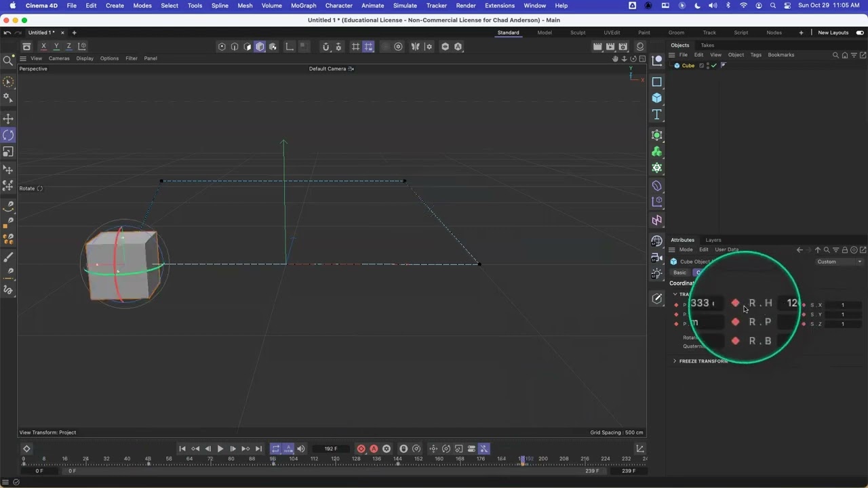Screen dimensions: 868x488
Task: Click the lock icon in Attributes manager
Action: point(844,250)
